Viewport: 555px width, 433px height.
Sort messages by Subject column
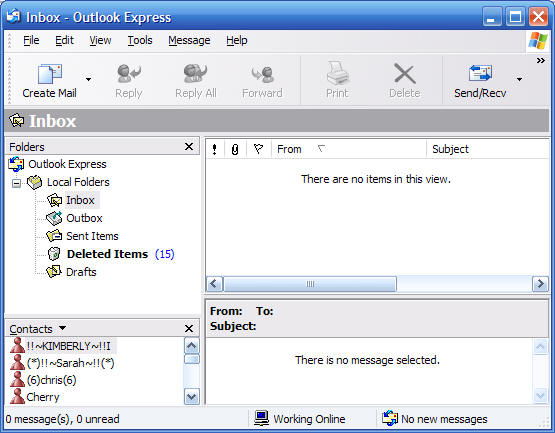[x=488, y=149]
